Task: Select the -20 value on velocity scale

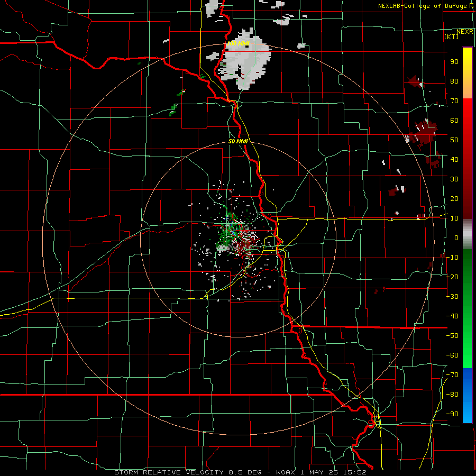Action: [x=452, y=277]
